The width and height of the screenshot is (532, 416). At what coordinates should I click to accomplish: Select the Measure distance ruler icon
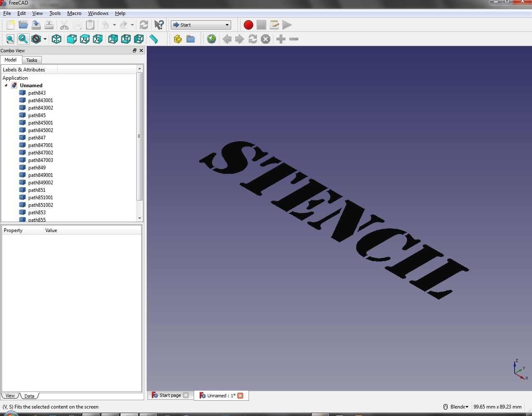[x=155, y=39]
